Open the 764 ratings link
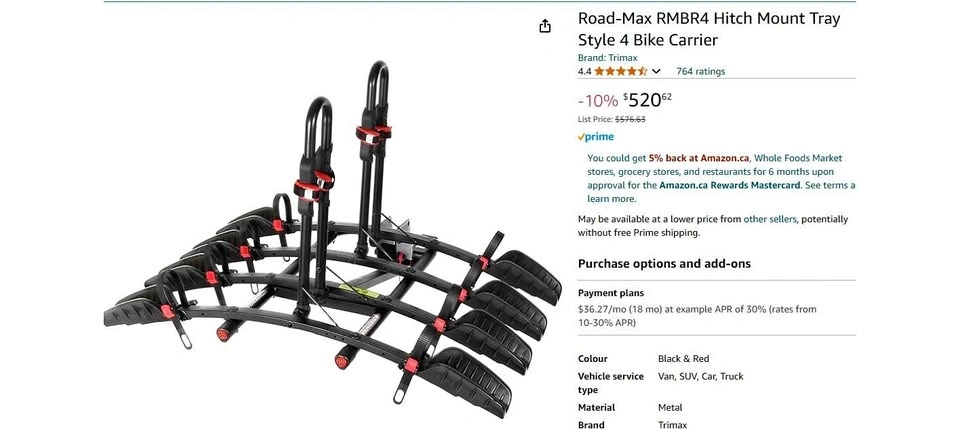The image size is (960, 429). (x=700, y=71)
